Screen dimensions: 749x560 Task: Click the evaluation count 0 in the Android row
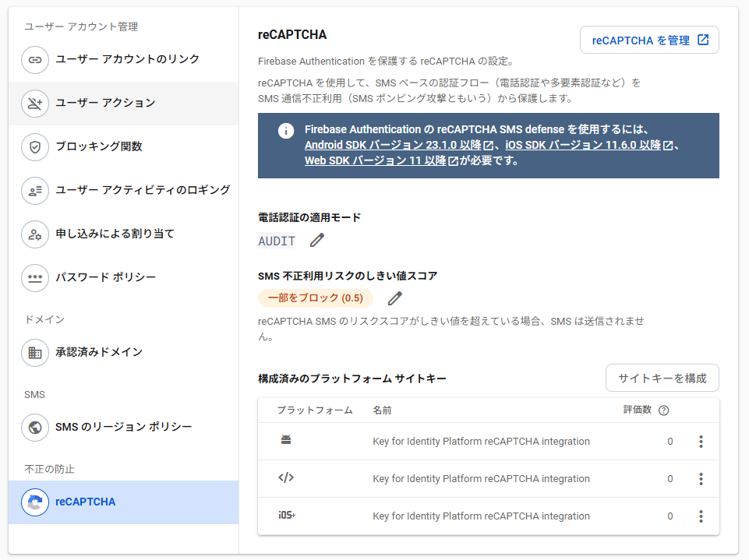[x=670, y=442]
